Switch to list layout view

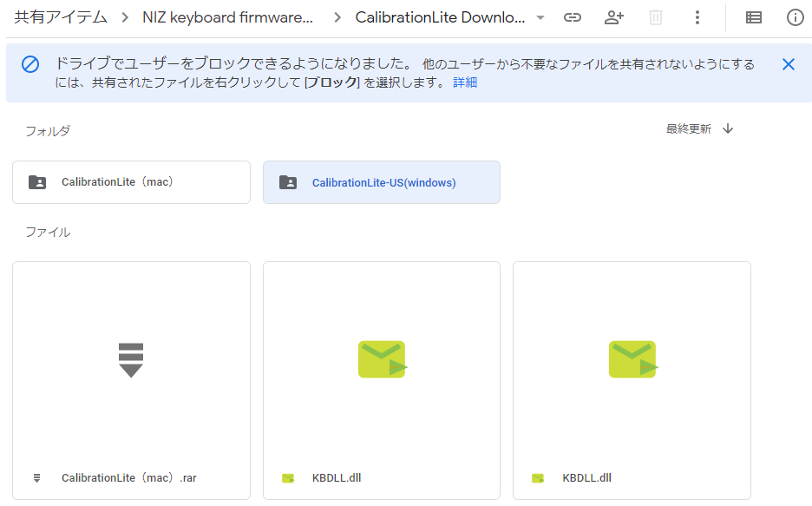click(x=754, y=17)
